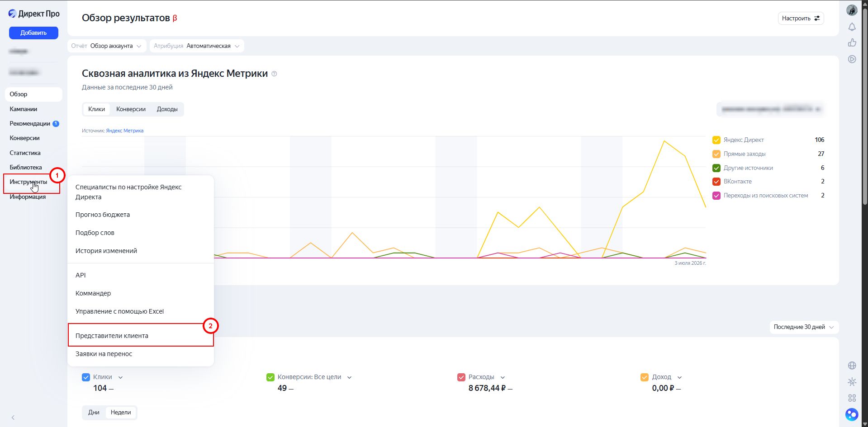Click the blue Добавить button
Screen dimensions: 868x427
tap(33, 33)
